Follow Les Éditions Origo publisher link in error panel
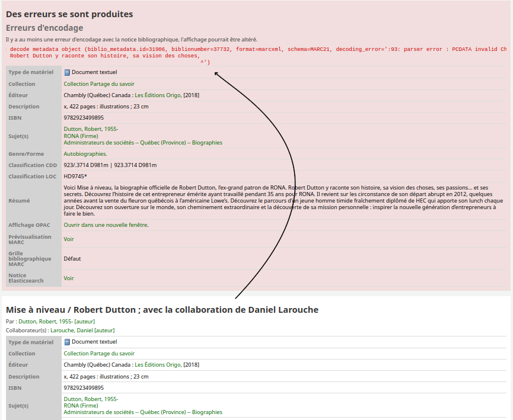Viewport: 513px width, 420px height. click(x=158, y=95)
